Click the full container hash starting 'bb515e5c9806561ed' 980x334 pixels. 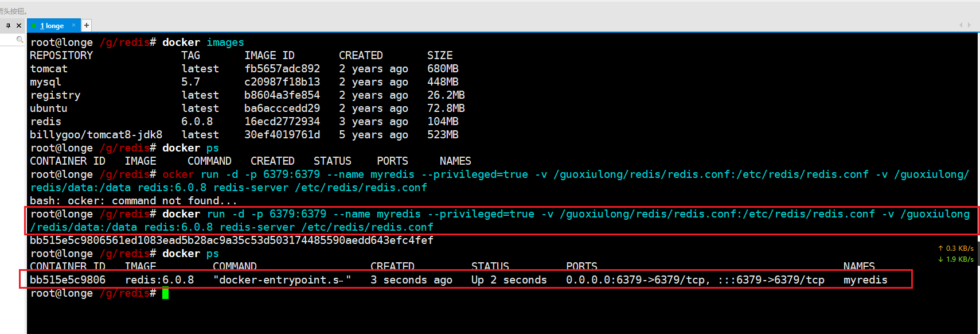[232, 240]
